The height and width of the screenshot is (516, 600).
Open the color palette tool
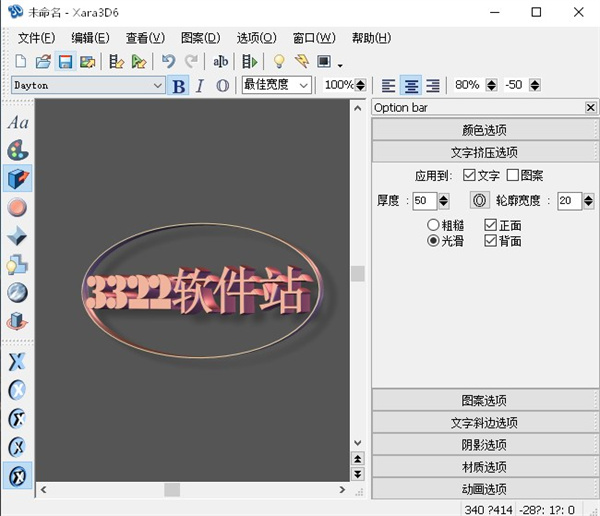[18, 151]
